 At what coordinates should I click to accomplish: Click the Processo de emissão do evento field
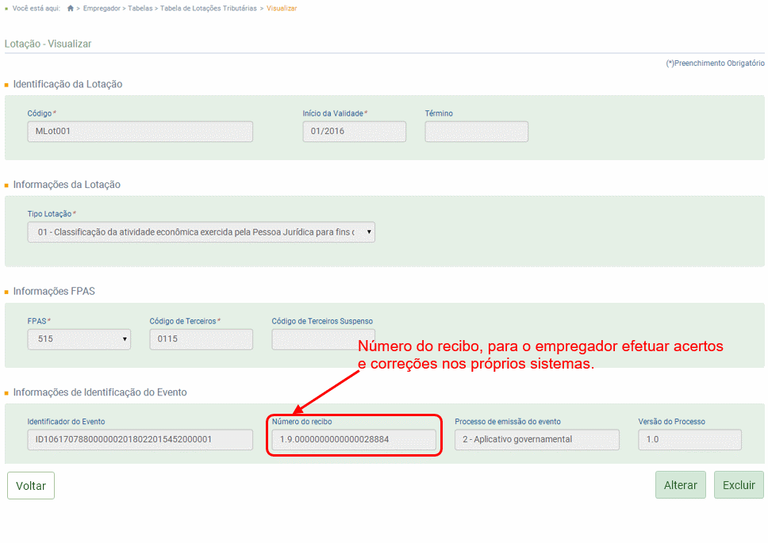(x=537, y=440)
